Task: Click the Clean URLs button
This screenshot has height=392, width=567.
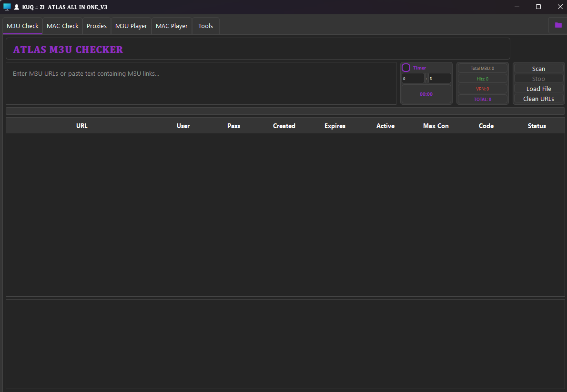Action: coord(538,99)
